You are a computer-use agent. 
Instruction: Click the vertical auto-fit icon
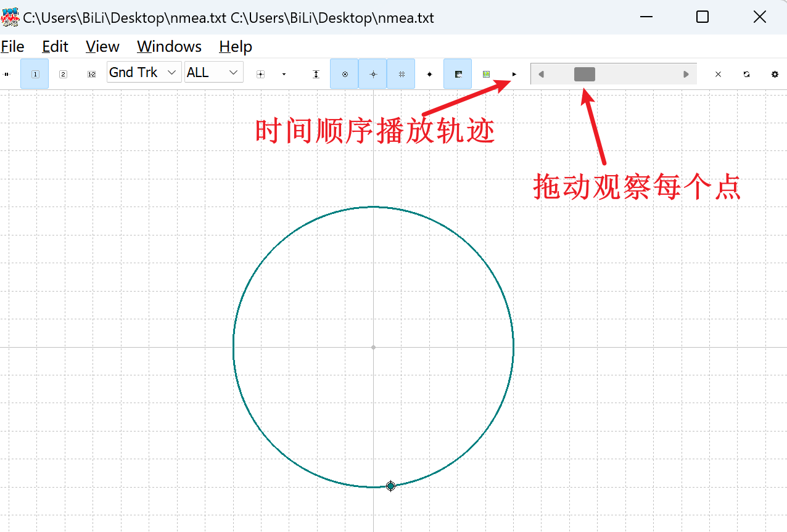click(316, 73)
